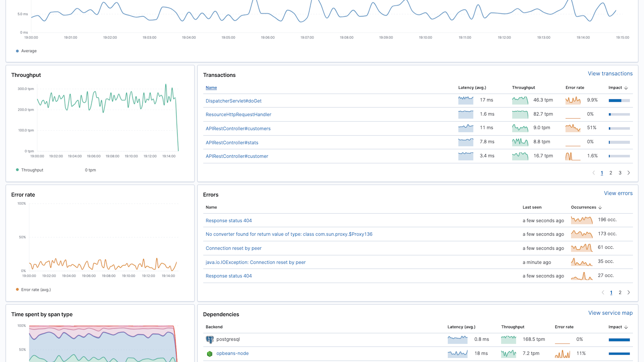The width and height of the screenshot is (644, 362).
Task: Click APIRestController#customers impact bar
Action: click(x=619, y=128)
